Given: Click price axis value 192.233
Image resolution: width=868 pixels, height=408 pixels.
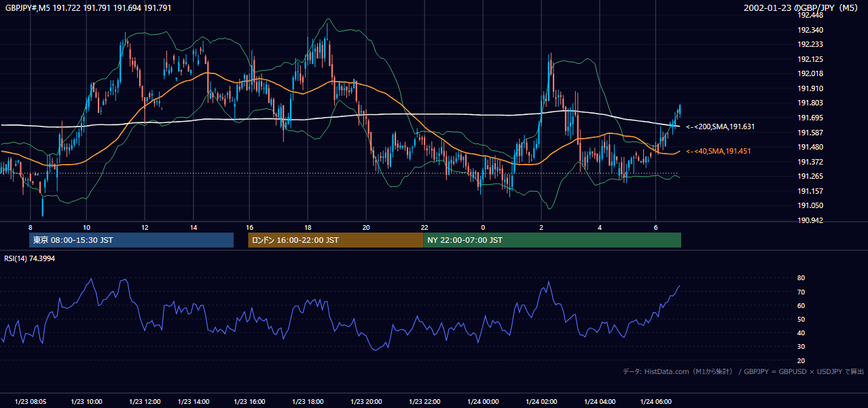Looking at the screenshot, I should click(810, 44).
